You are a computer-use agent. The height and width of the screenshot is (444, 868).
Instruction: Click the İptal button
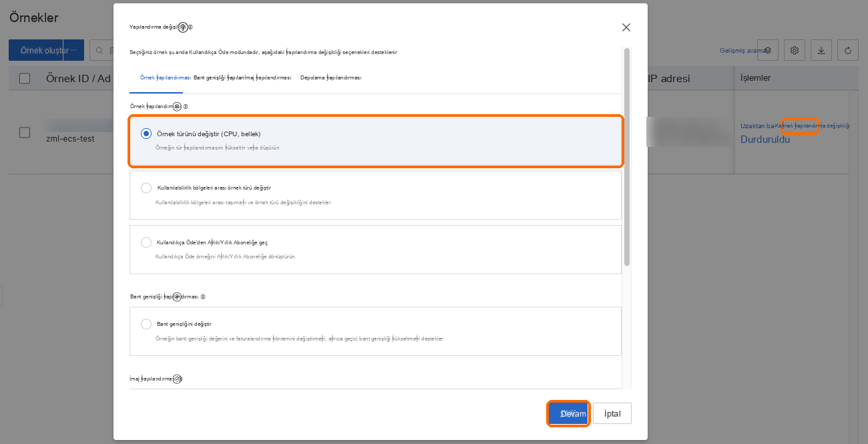[x=612, y=414]
